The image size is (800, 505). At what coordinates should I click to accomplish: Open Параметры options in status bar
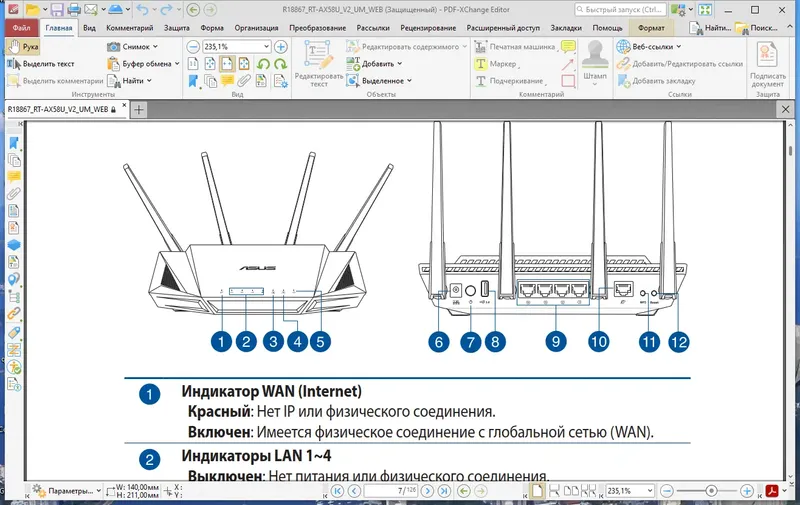point(66,491)
